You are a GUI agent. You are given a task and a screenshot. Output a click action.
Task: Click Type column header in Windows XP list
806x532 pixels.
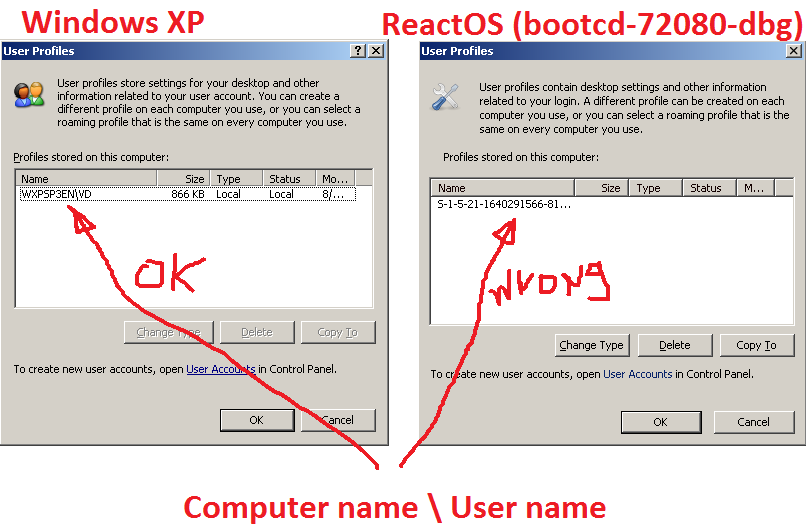[x=238, y=179]
